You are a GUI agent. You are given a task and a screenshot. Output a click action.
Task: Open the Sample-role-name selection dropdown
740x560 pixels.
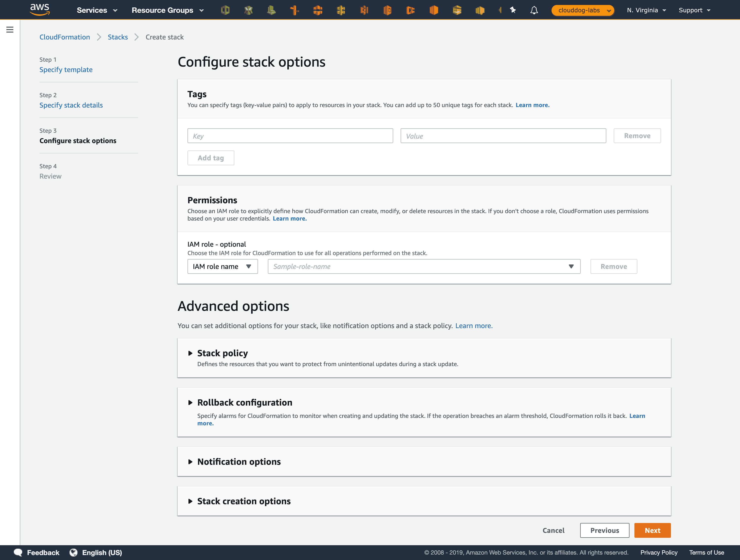pyautogui.click(x=424, y=266)
